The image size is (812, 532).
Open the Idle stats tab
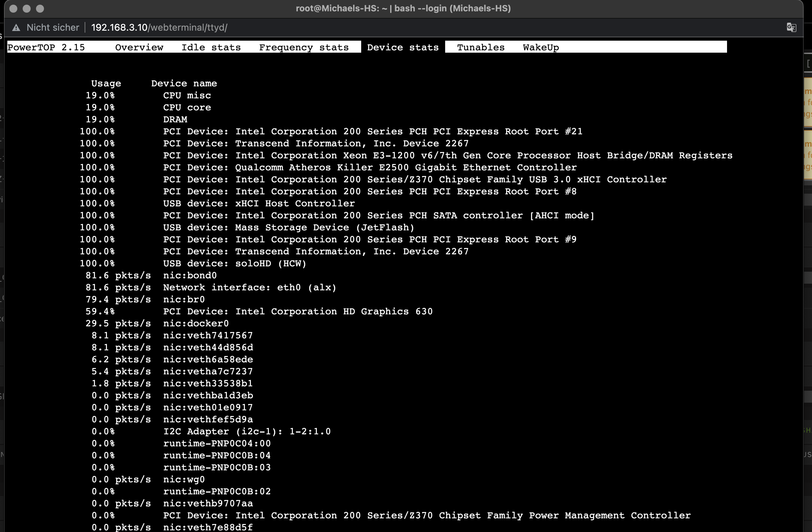(211, 47)
